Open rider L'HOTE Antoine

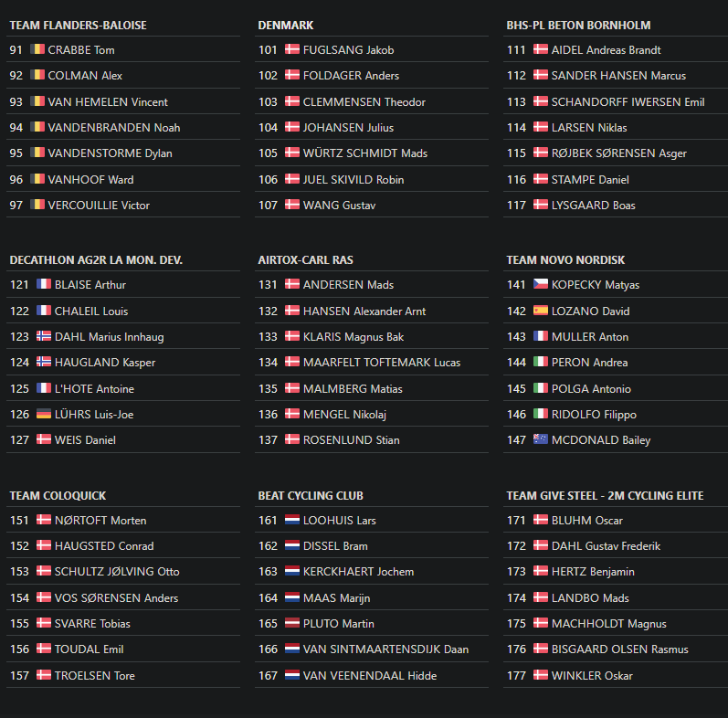pyautogui.click(x=94, y=389)
